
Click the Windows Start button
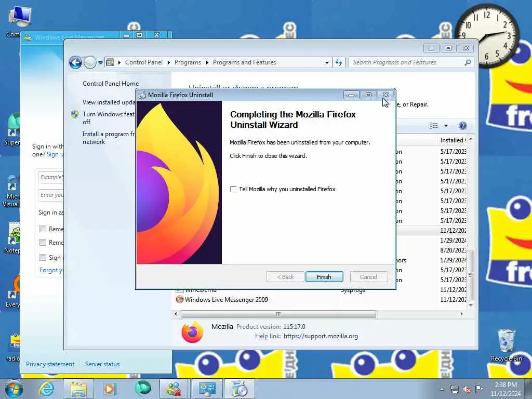coord(14,389)
